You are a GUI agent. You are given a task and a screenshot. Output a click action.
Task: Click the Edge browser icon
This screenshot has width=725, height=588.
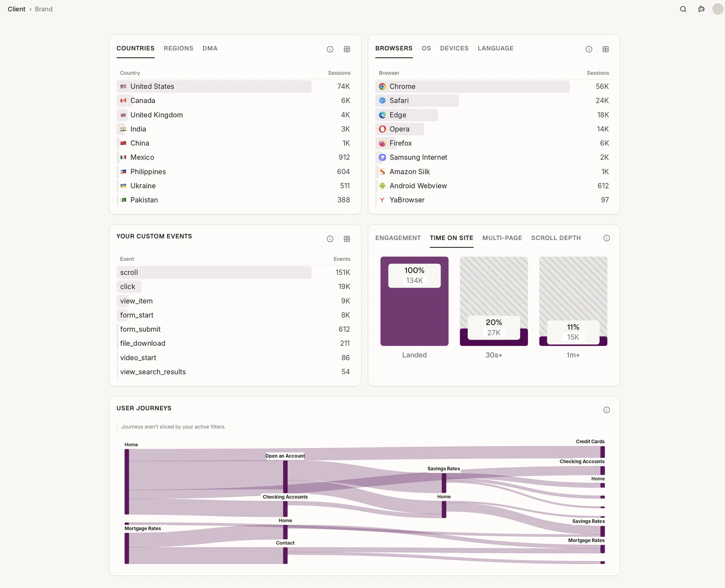(x=383, y=115)
